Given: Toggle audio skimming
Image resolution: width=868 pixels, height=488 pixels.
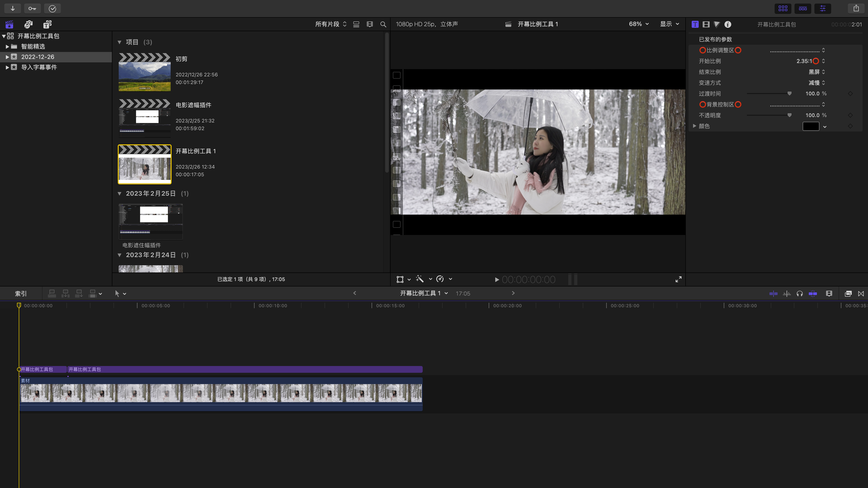Looking at the screenshot, I should tap(787, 294).
